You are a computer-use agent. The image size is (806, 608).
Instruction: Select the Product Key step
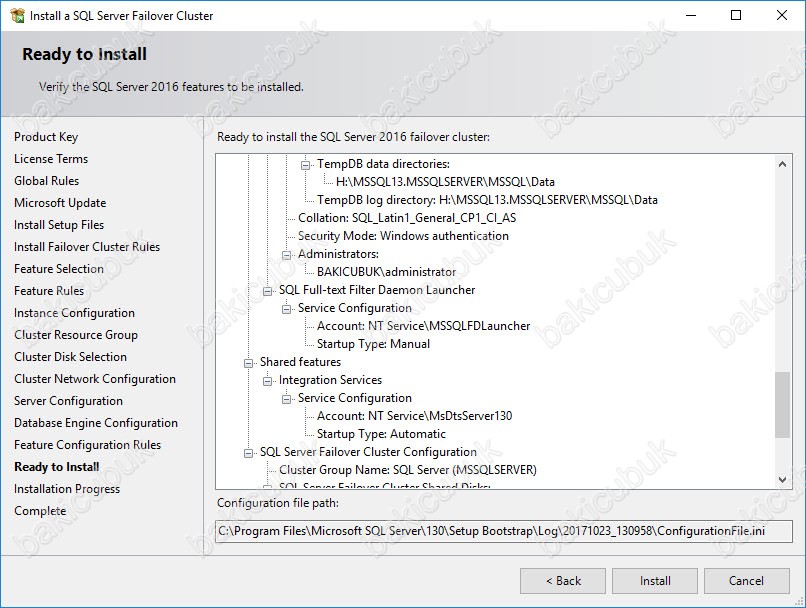pyautogui.click(x=46, y=137)
